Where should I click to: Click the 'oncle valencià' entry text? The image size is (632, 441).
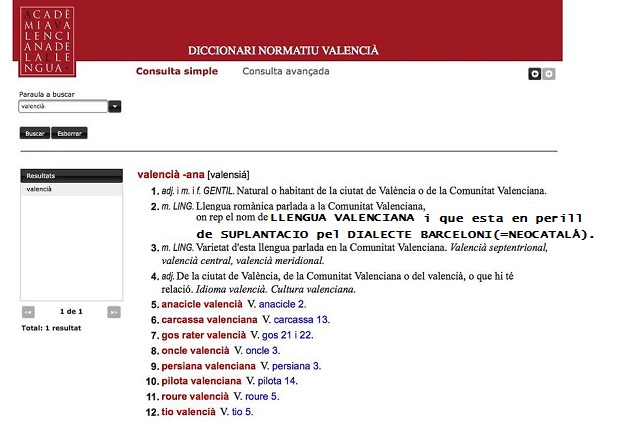(x=195, y=351)
